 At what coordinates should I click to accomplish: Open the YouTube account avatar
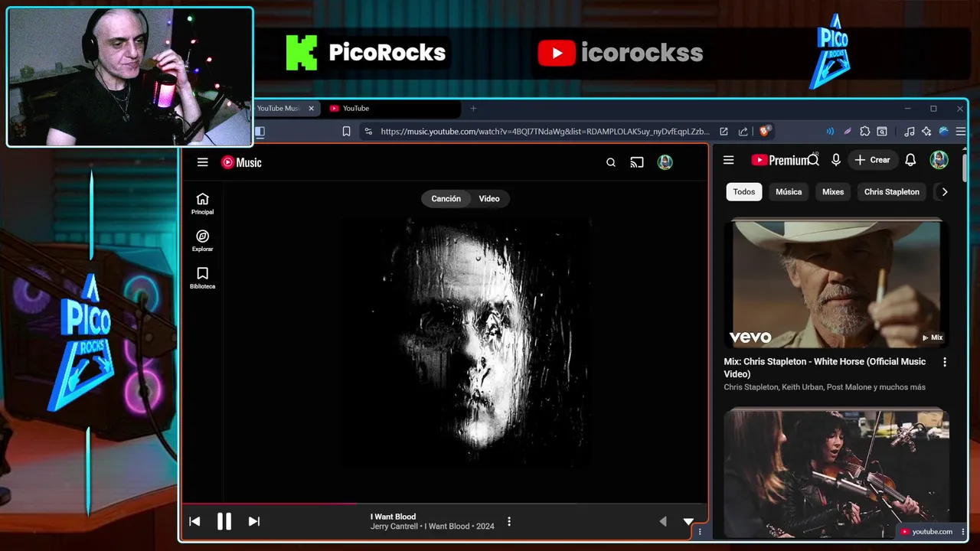coord(939,160)
